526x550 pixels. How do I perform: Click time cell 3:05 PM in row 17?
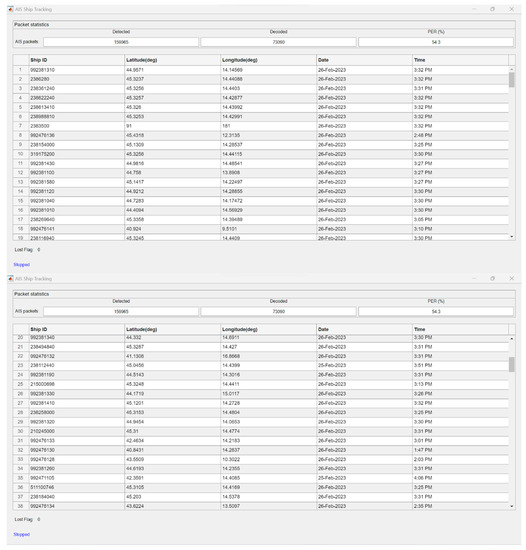tap(460, 220)
